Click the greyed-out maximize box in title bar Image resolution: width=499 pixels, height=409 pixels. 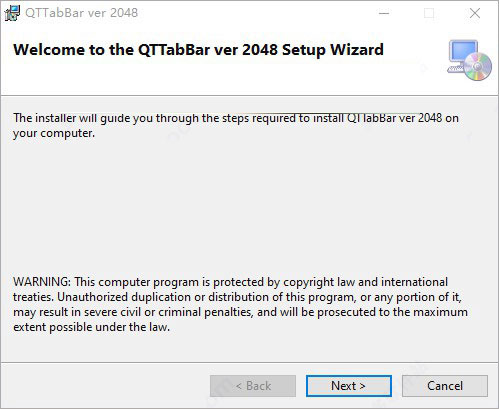click(x=429, y=13)
